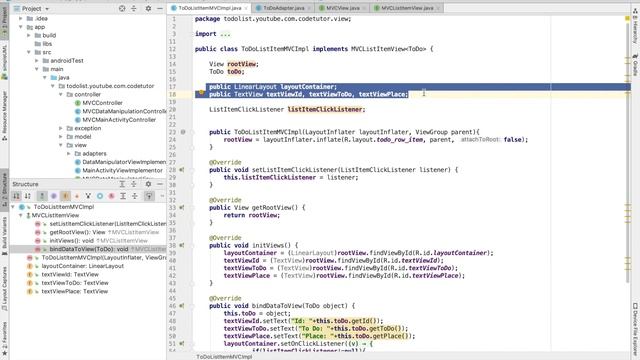Expand the model package
640x360 pixels.
pyautogui.click(x=61, y=137)
